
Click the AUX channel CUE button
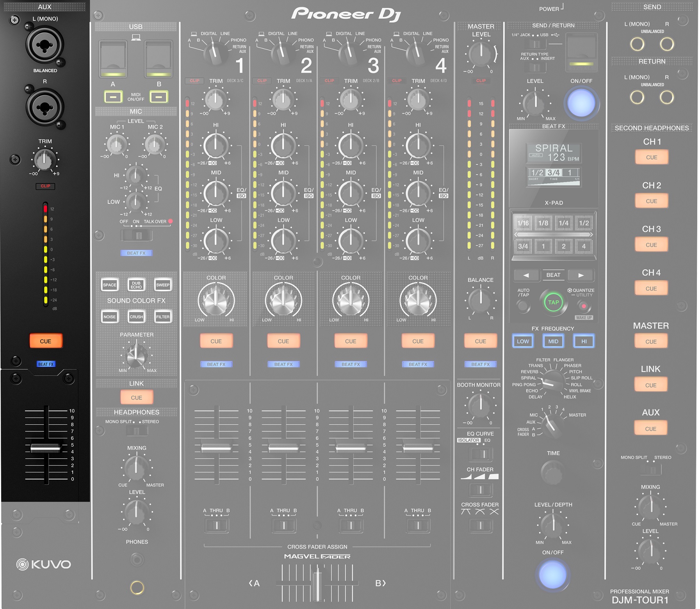46,341
